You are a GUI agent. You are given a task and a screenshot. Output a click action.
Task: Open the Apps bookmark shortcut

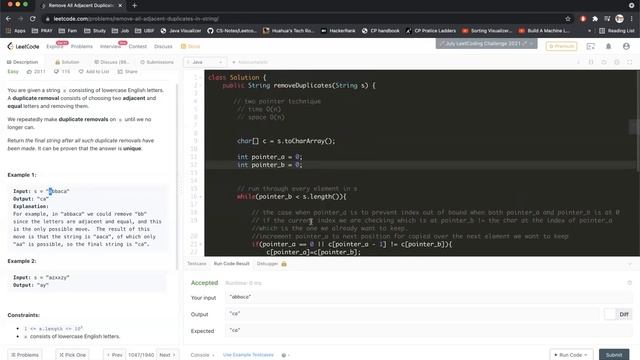[16, 31]
